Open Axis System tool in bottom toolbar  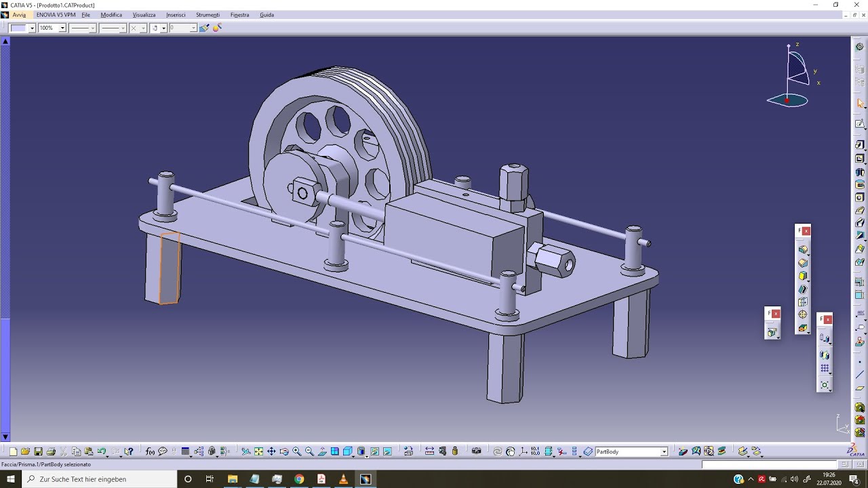[x=523, y=451]
